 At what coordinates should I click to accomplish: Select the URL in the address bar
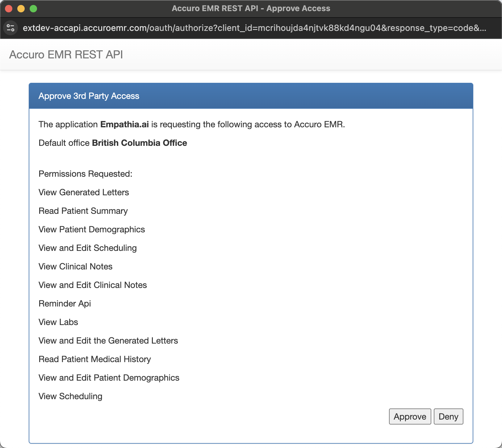click(254, 28)
